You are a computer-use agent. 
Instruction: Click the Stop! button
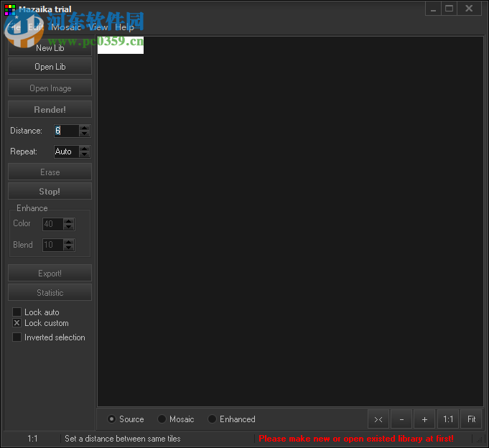tap(50, 191)
